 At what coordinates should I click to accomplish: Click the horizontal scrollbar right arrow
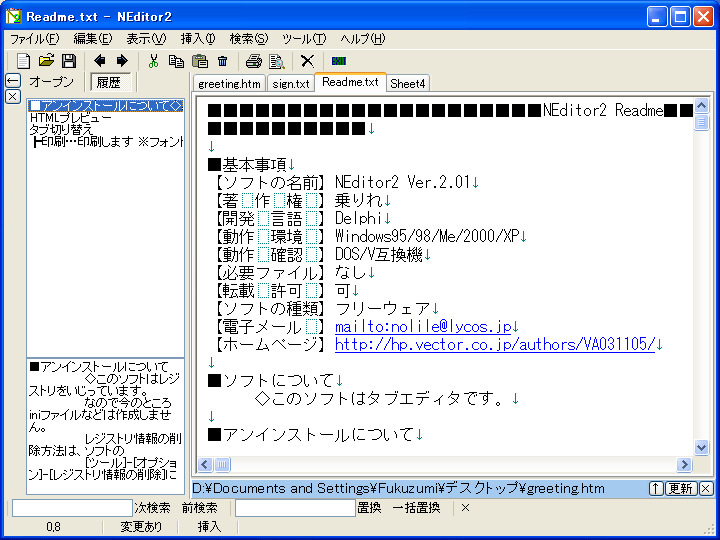tap(684, 465)
